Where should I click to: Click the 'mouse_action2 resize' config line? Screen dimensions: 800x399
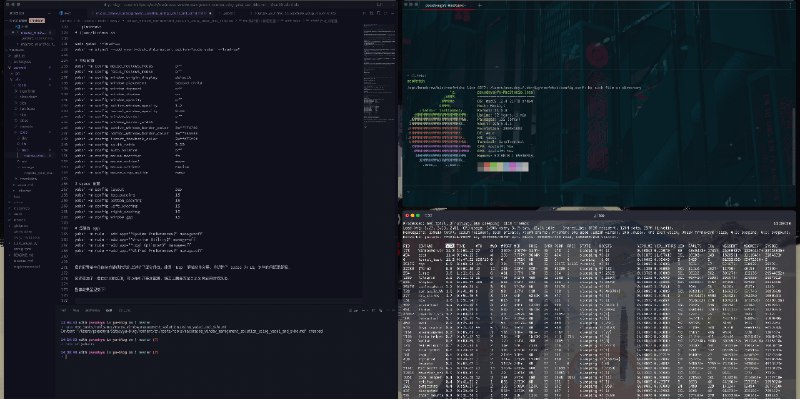click(x=132, y=167)
